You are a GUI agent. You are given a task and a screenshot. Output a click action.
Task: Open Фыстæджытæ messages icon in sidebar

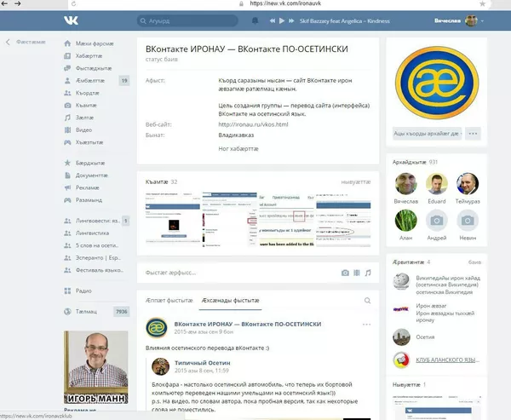point(67,68)
